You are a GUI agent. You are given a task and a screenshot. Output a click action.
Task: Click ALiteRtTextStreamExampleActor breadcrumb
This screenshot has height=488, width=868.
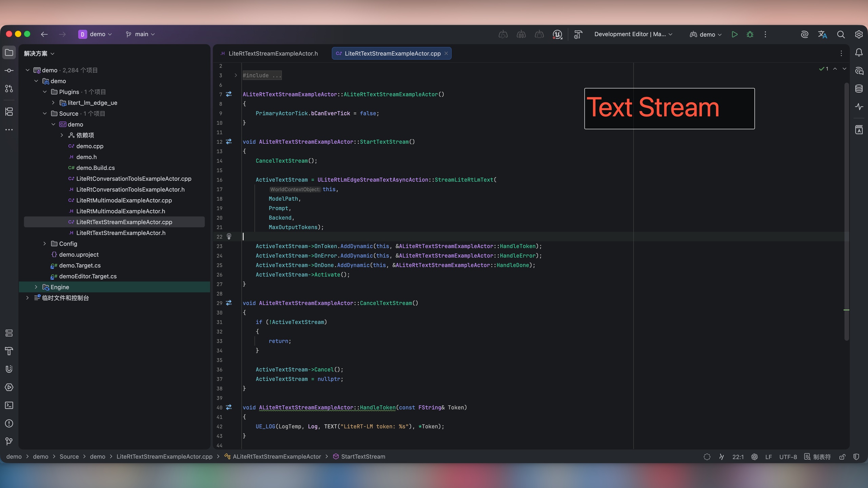273,457
